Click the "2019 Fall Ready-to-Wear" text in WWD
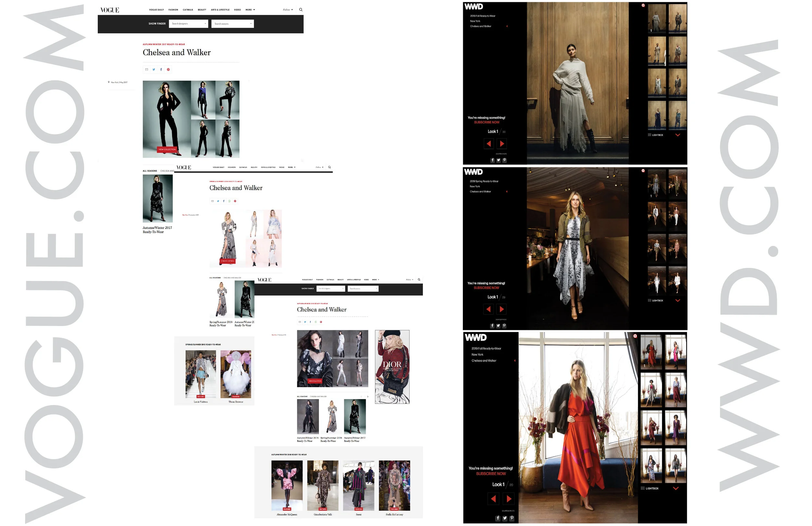This screenshot has width=812, height=526. pos(486,348)
